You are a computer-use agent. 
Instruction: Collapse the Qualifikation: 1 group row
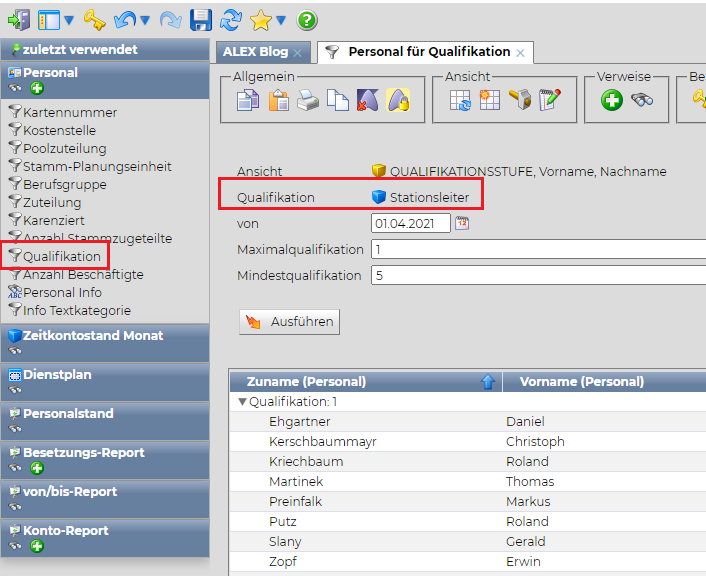[x=242, y=402]
